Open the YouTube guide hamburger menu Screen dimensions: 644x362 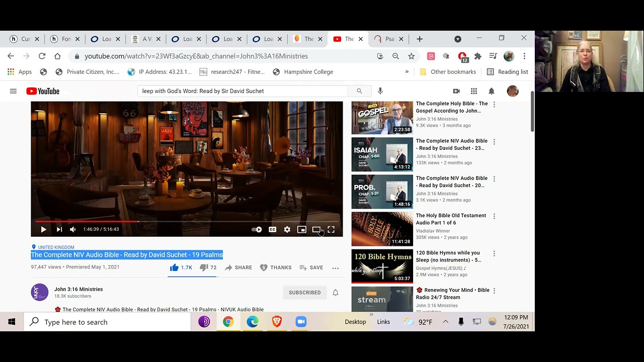(x=13, y=91)
